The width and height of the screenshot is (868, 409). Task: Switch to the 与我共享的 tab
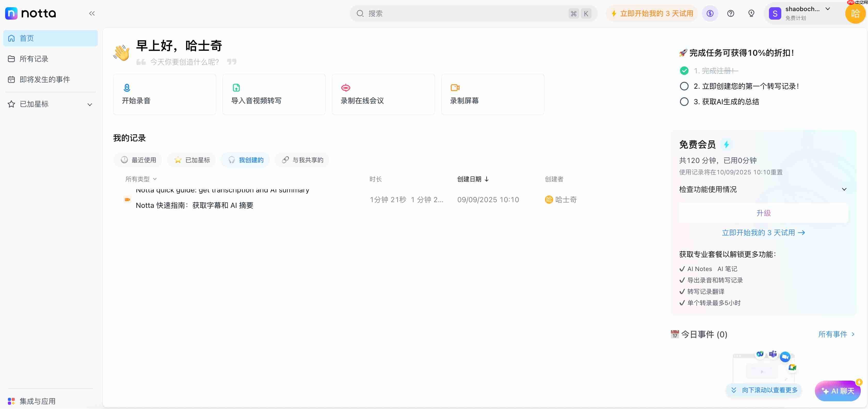tap(302, 160)
